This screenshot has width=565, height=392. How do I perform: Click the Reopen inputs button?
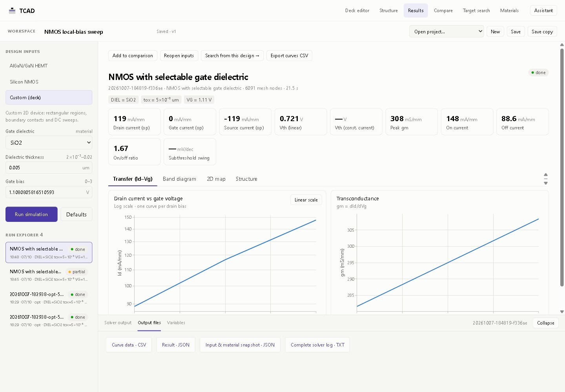coord(179,56)
